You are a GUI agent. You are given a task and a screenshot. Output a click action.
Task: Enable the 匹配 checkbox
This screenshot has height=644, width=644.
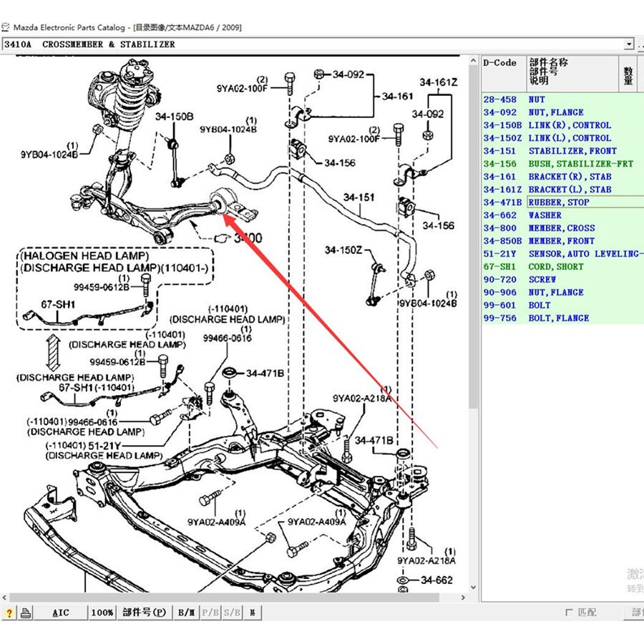coord(569,613)
